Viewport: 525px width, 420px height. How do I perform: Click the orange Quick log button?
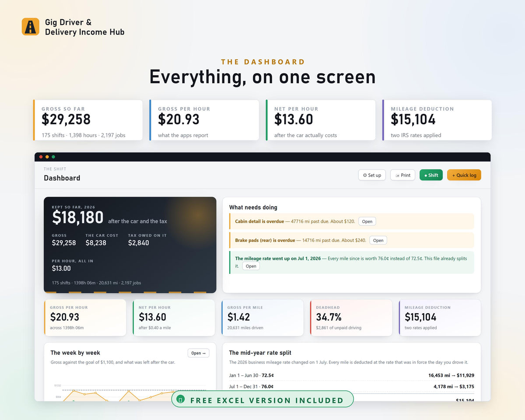click(x=464, y=175)
